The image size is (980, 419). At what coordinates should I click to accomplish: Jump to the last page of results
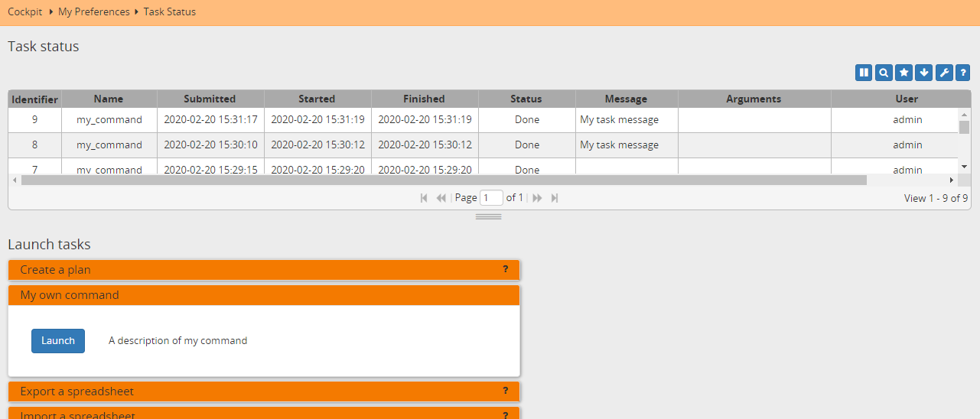coord(555,198)
